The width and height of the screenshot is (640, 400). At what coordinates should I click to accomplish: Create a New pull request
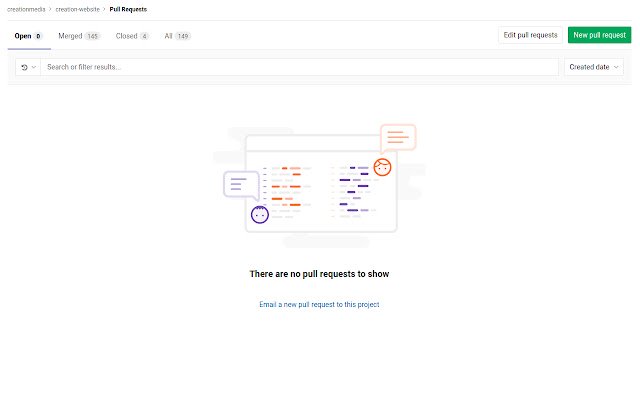click(x=599, y=35)
